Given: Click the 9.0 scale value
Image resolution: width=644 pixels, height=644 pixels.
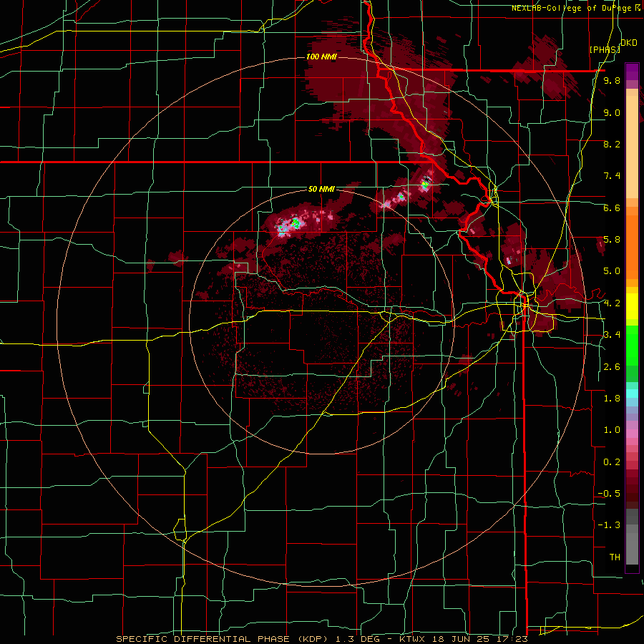Looking at the screenshot, I should (612, 112).
